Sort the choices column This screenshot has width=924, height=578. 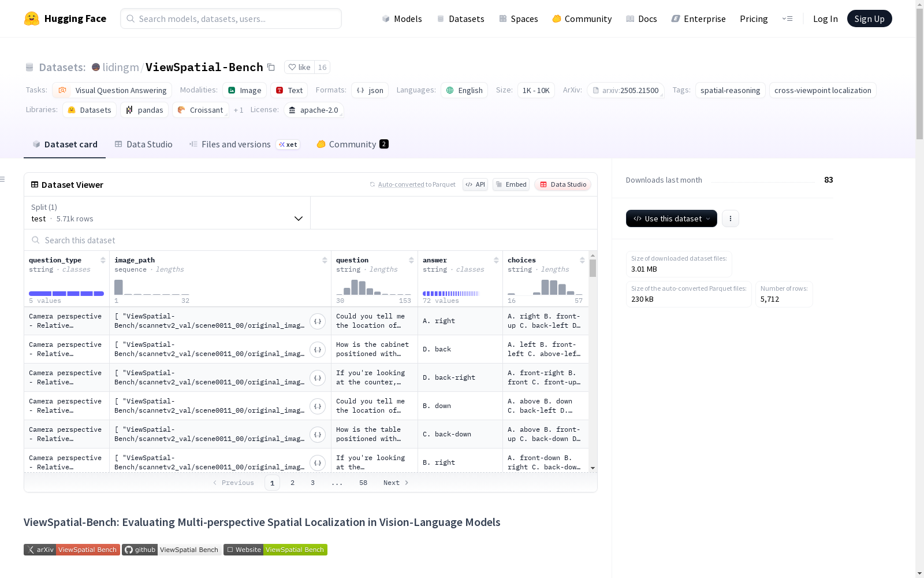(582, 260)
